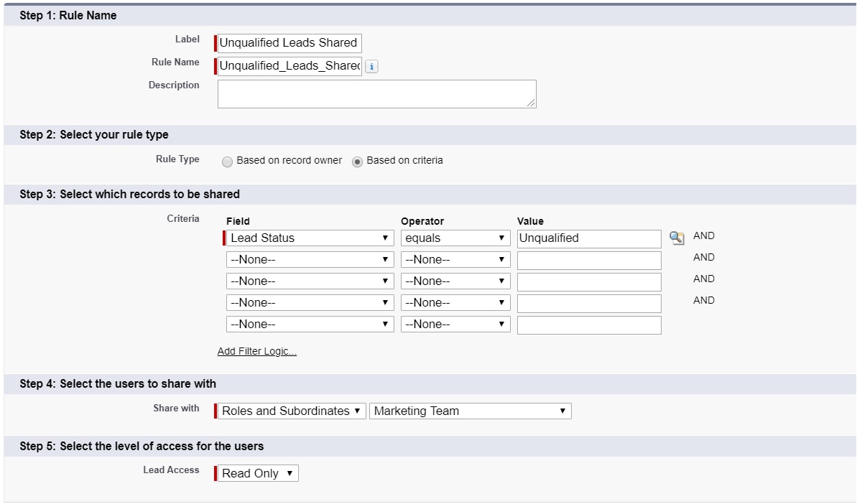Click the Value field containing Unqualified
Viewport: 857px width, 504px height.
[x=589, y=237]
